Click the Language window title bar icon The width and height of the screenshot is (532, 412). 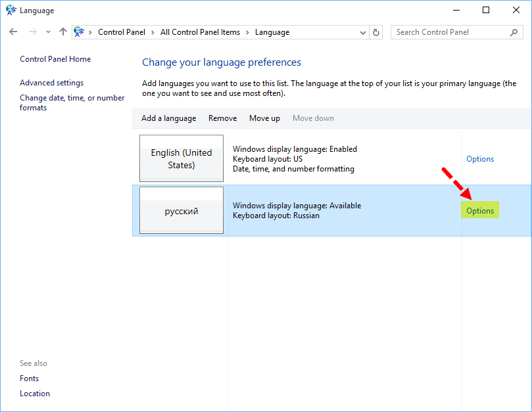tap(11, 11)
